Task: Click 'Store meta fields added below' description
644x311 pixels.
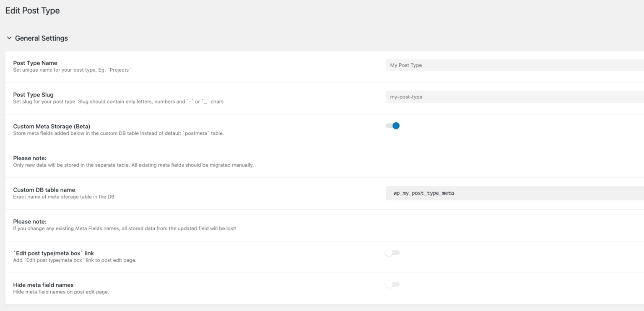Action: pyautogui.click(x=119, y=133)
